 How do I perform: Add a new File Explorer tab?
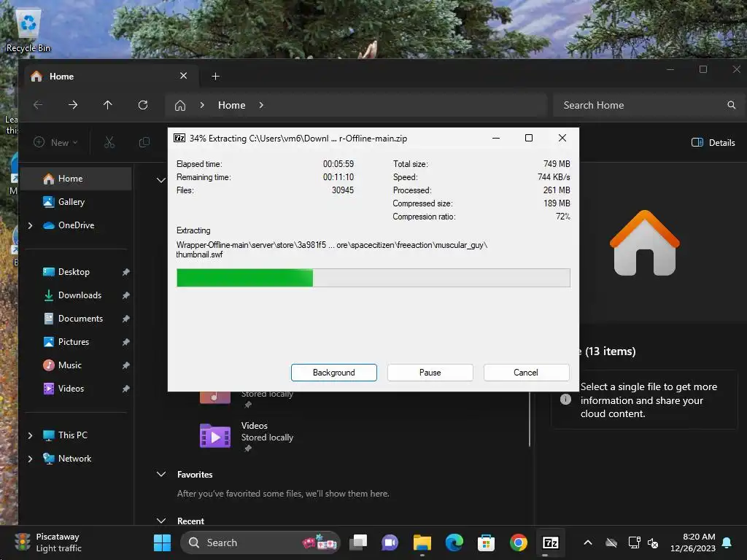215,76
